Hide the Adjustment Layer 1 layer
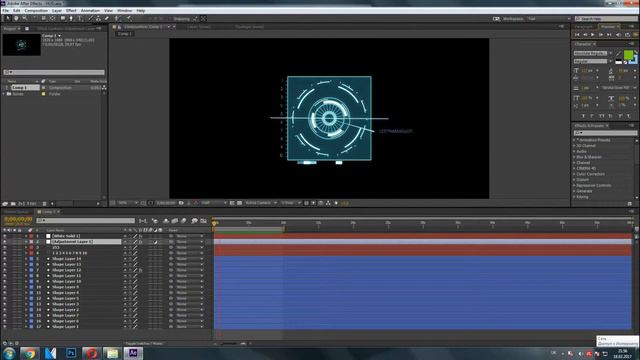 click(4, 242)
